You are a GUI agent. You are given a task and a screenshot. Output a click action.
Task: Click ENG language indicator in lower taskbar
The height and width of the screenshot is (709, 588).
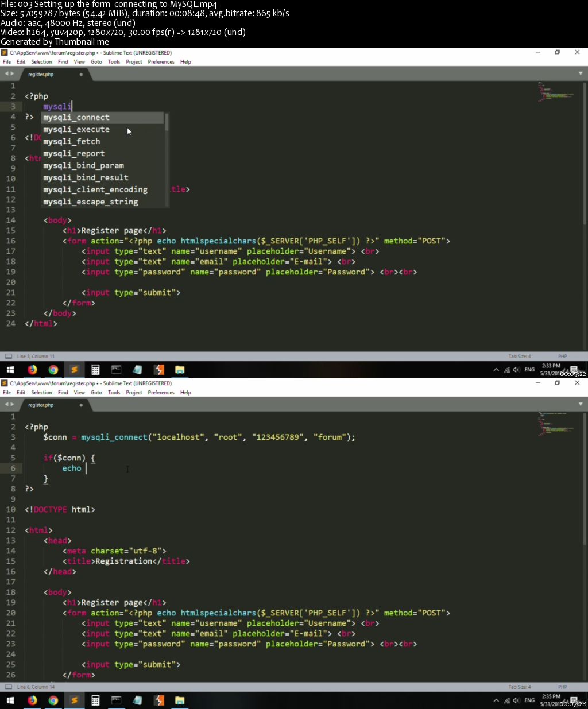pos(529,700)
